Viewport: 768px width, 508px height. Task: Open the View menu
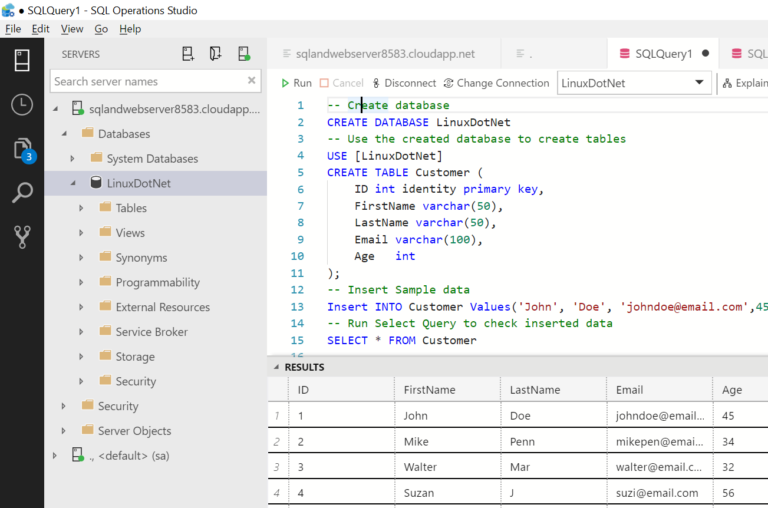pos(72,29)
